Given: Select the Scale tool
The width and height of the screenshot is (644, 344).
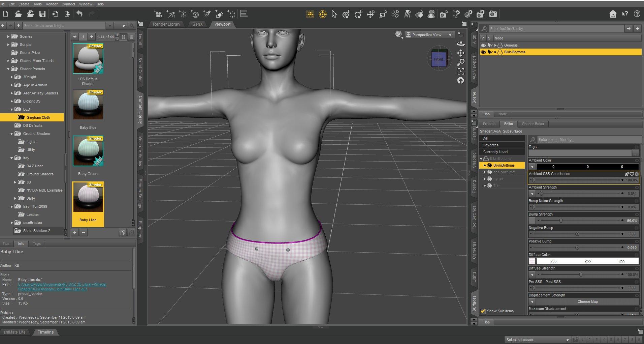Looking at the screenshot, I should [x=383, y=14].
